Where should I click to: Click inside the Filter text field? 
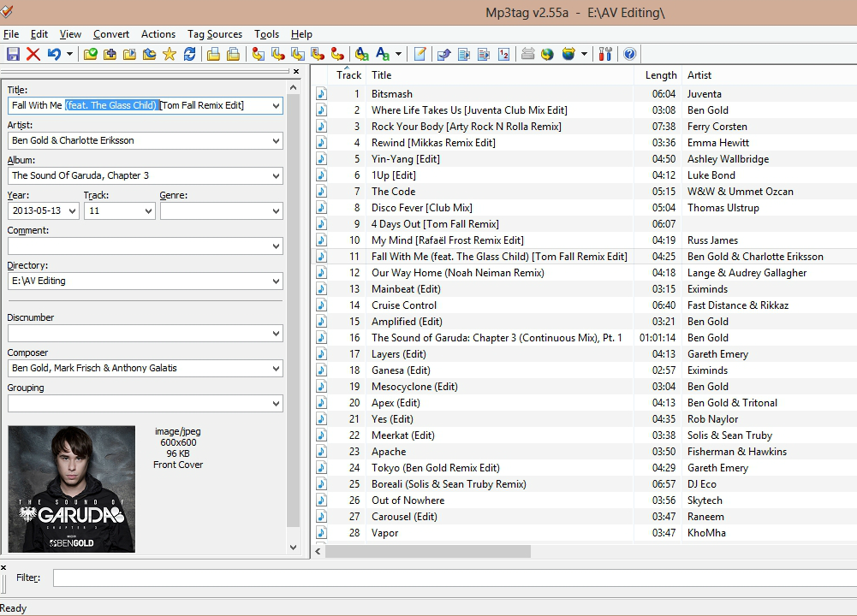pos(455,577)
